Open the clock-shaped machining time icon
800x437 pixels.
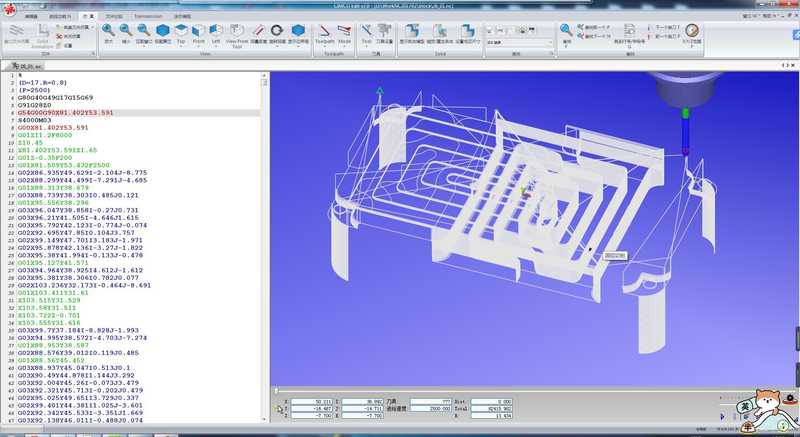[691, 31]
